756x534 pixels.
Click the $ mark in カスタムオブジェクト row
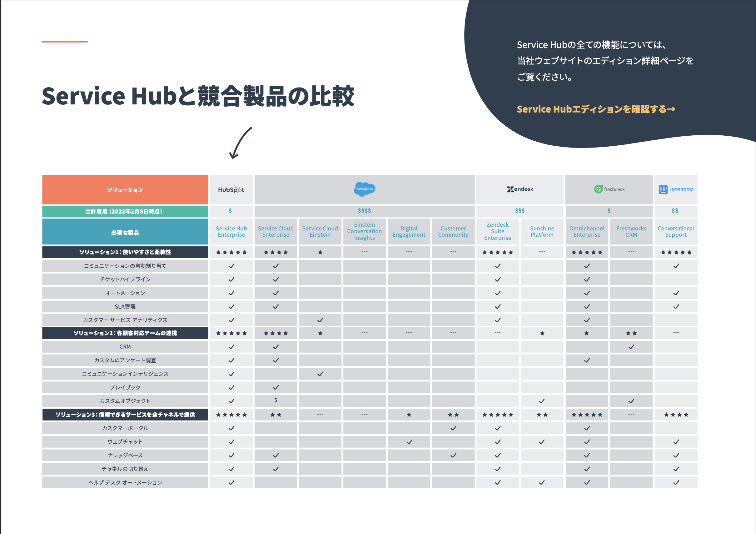[x=276, y=400]
